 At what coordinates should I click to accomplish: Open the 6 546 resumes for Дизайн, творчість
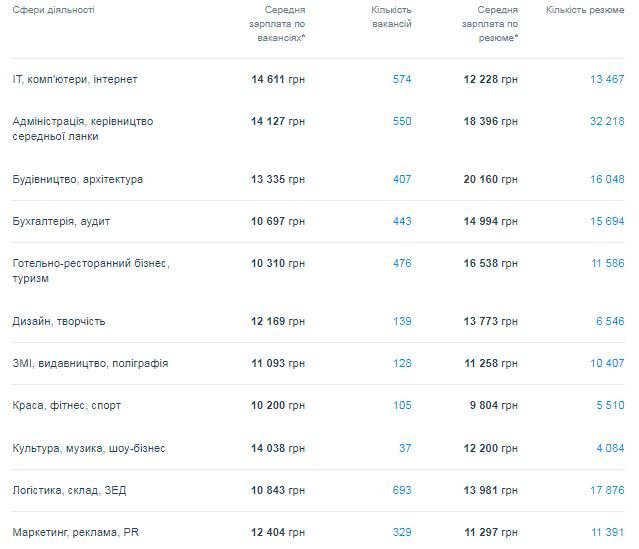pos(609,322)
